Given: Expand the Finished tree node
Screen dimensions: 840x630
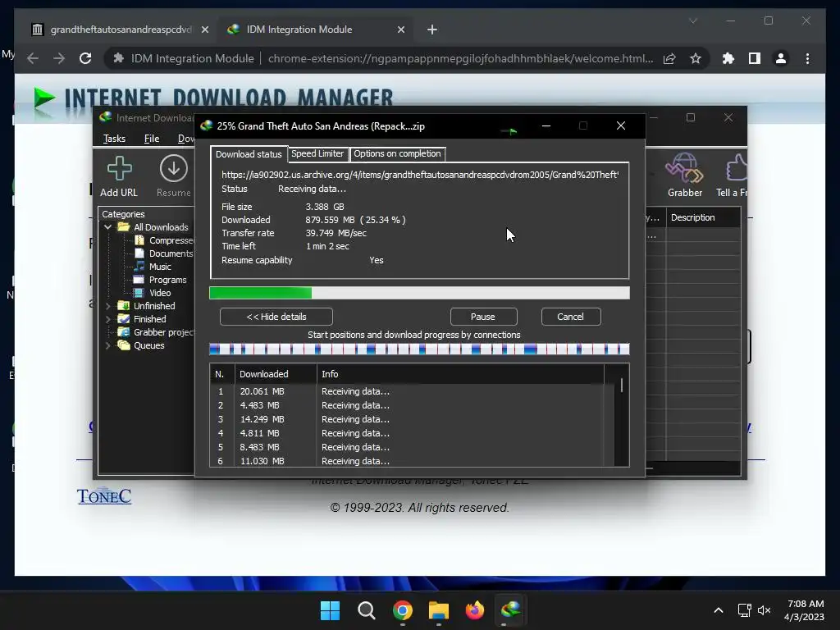Looking at the screenshot, I should pyautogui.click(x=107, y=319).
